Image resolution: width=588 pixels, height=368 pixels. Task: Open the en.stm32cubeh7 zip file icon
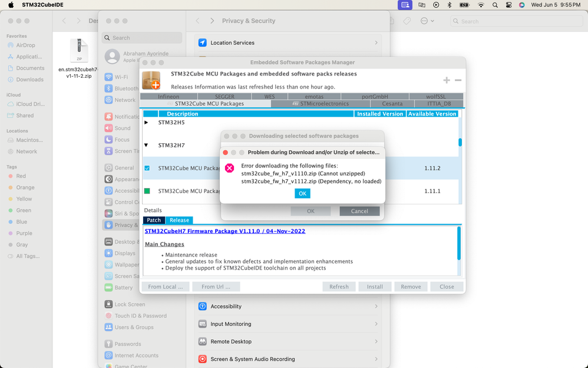point(79,50)
